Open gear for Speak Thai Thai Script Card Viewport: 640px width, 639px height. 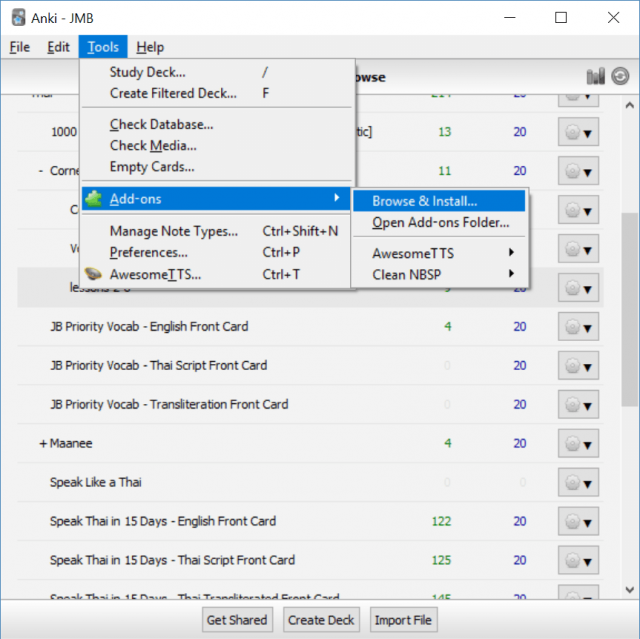(x=578, y=560)
